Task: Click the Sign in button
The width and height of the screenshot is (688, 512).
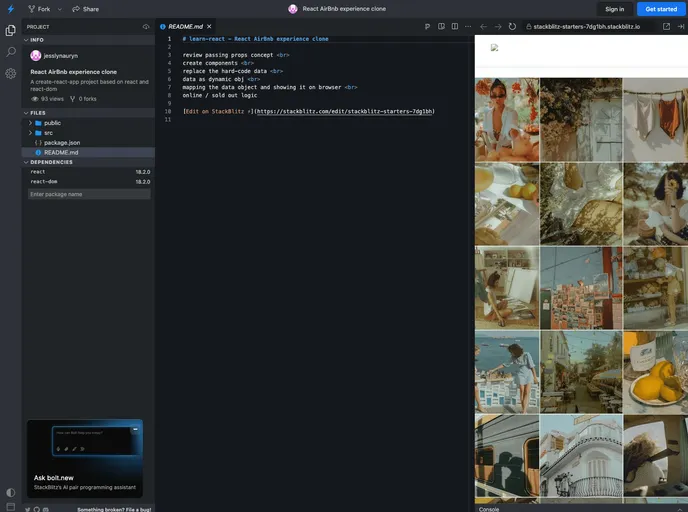Action: pyautogui.click(x=614, y=9)
